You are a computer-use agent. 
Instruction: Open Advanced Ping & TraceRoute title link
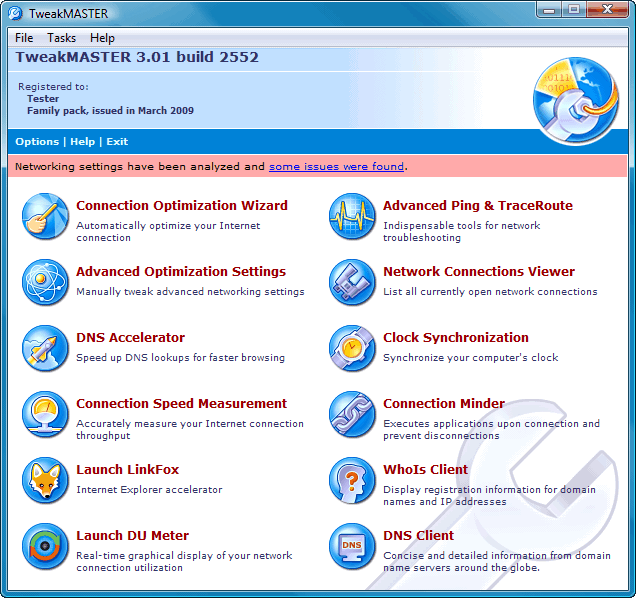[478, 206]
